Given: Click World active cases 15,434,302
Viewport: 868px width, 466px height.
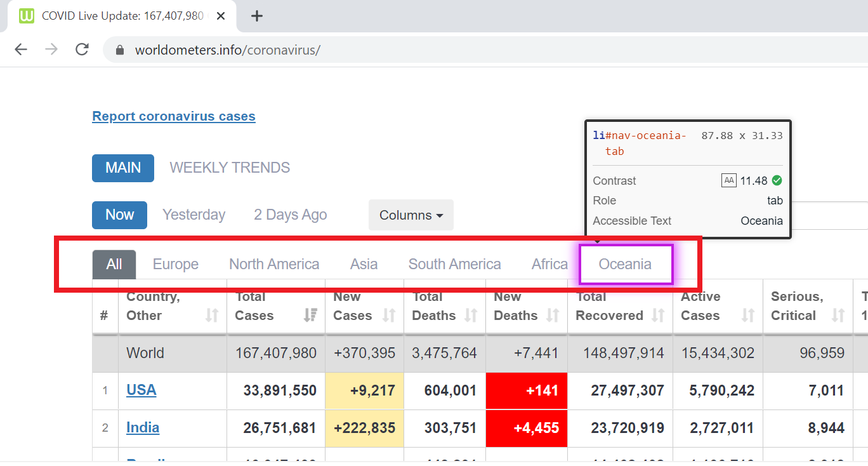Looking at the screenshot, I should (718, 353).
